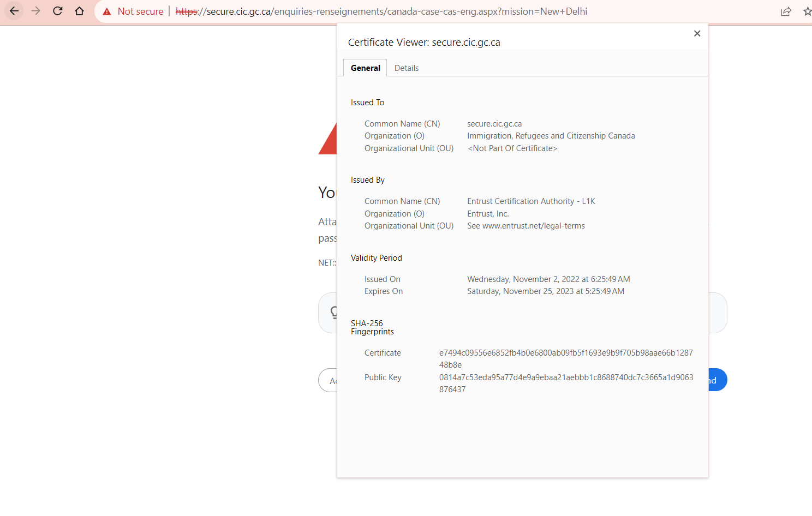Close the Certificate Viewer dialog
This screenshot has width=812, height=516.
point(697,33)
